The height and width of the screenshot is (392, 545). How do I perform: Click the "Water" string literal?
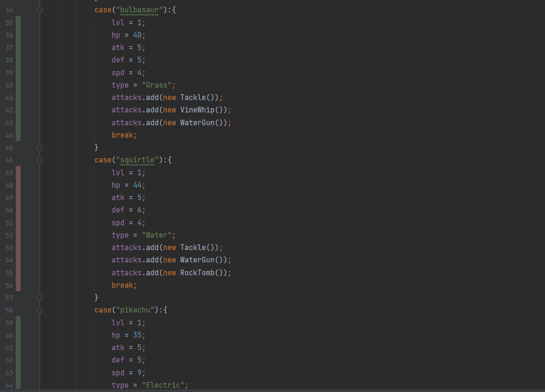pos(155,235)
